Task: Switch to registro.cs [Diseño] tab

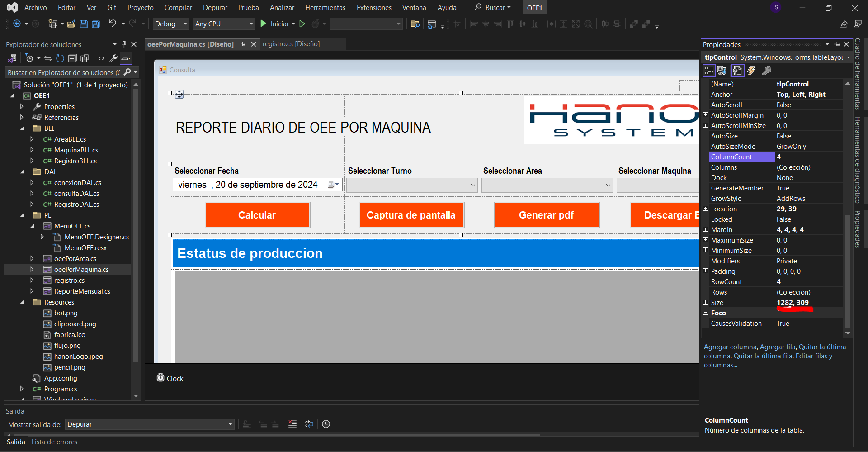Action: [291, 44]
